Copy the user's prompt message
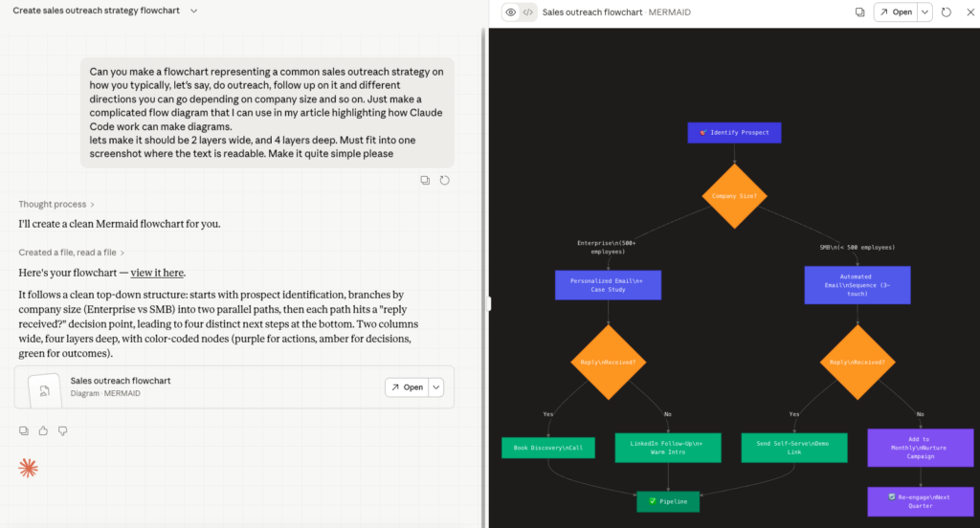Screen dimensions: 980x528 [425, 180]
